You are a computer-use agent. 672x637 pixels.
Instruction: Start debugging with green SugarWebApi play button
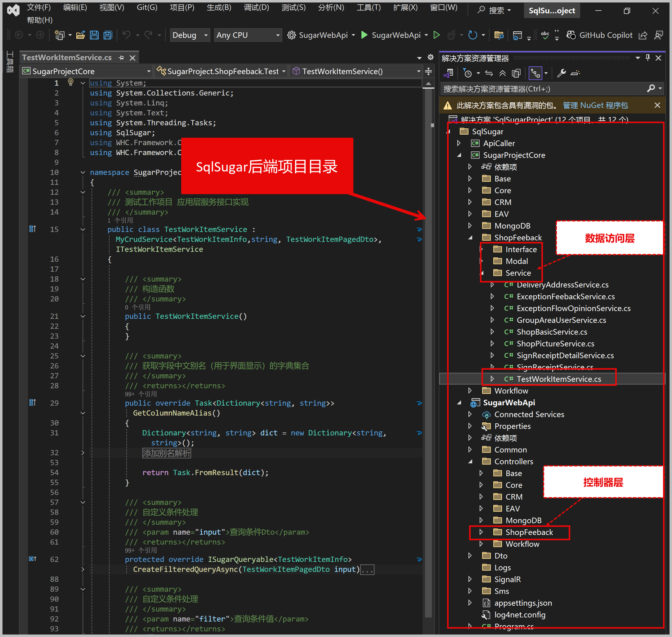(364, 35)
